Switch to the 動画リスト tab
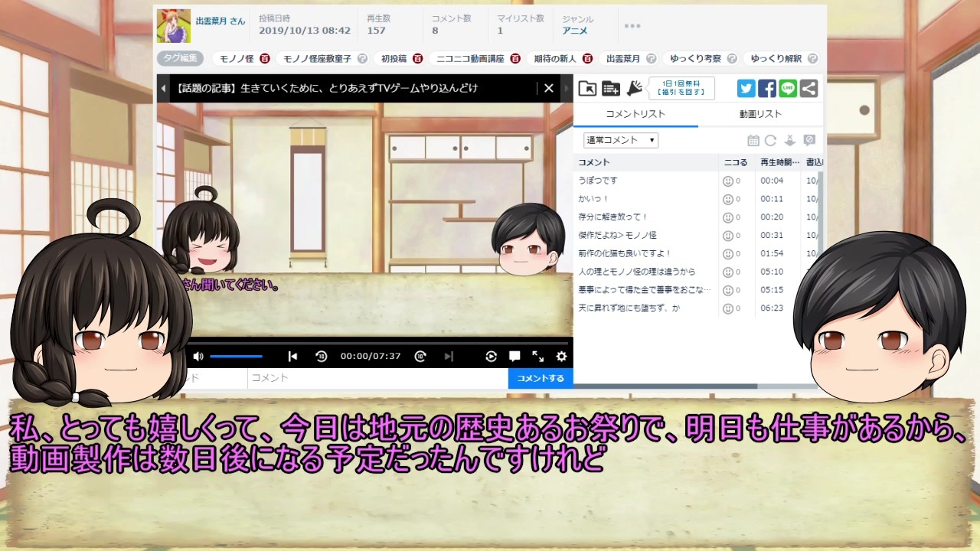 (760, 114)
